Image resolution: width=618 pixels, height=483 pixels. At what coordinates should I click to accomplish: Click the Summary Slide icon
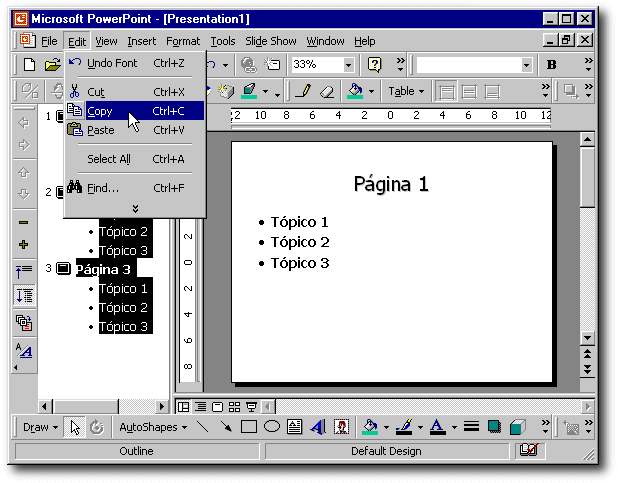tap(24, 323)
